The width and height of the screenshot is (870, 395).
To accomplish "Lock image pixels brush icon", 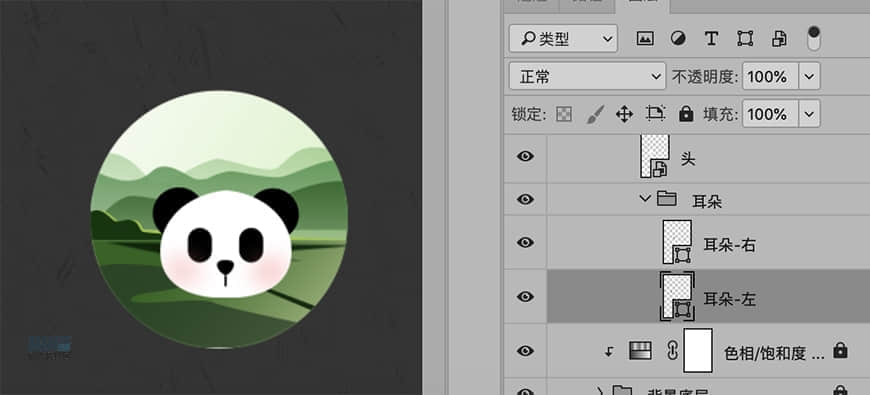I will pos(595,114).
